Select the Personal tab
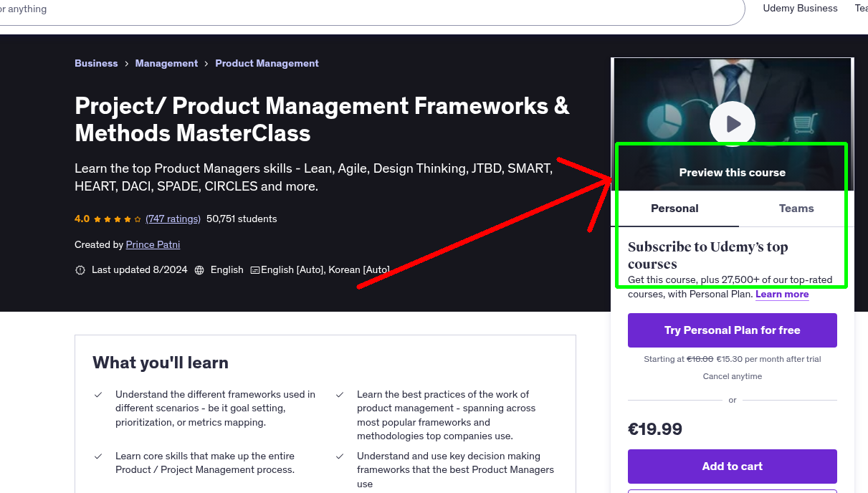868x493 pixels. coord(674,209)
